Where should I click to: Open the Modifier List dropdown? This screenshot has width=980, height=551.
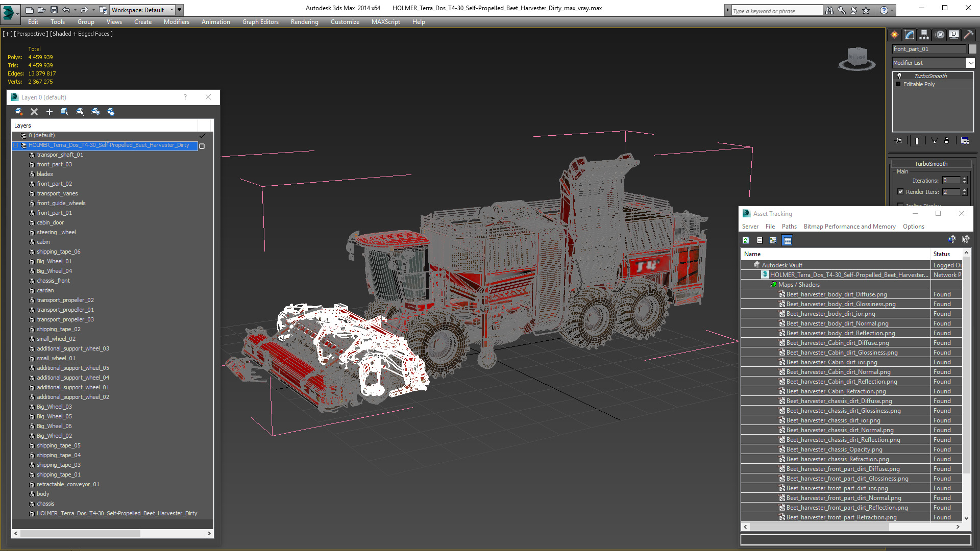(970, 63)
